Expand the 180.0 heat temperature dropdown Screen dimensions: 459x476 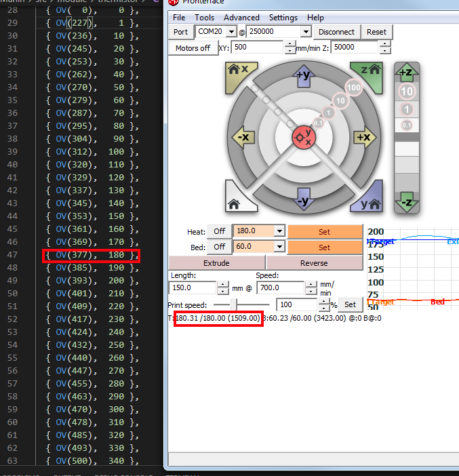point(279,231)
